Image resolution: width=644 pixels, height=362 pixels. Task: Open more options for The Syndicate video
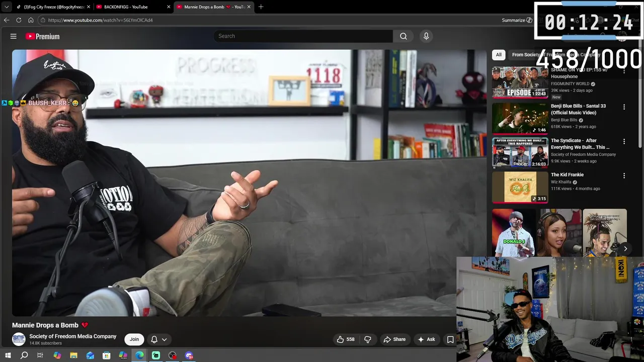pos(624,141)
